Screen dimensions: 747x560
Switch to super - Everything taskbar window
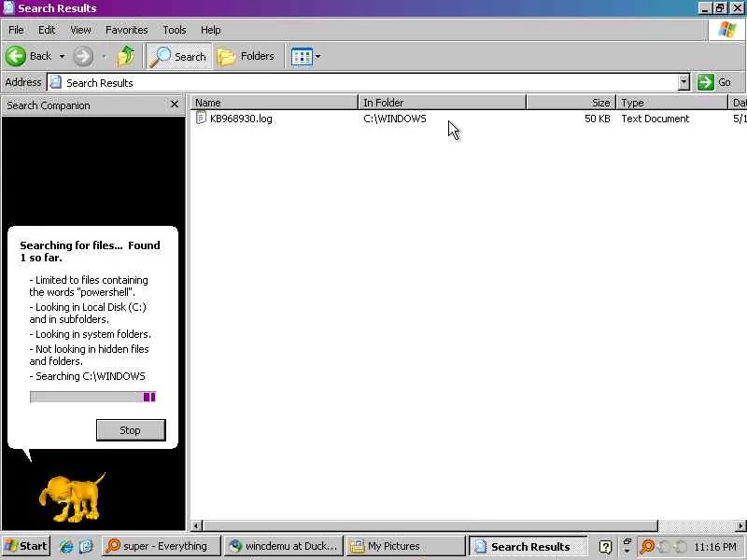coord(161,546)
